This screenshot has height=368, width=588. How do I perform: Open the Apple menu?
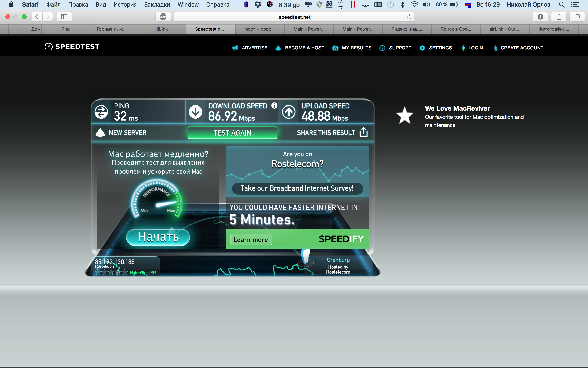(x=11, y=4)
